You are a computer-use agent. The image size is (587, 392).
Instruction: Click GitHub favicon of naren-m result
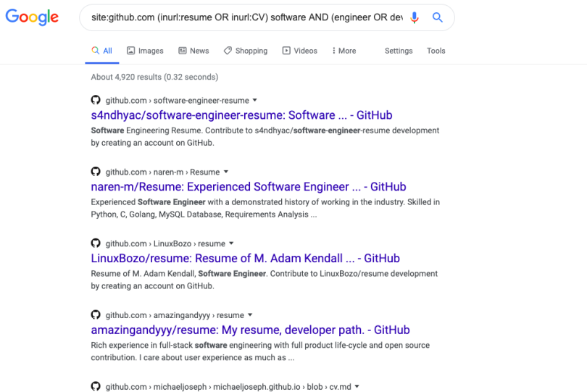click(x=96, y=172)
